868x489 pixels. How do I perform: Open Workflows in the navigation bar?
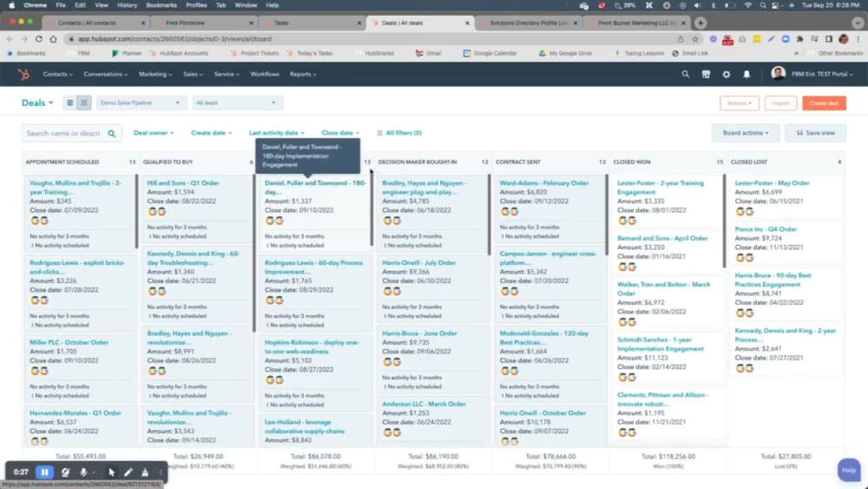pyautogui.click(x=265, y=74)
